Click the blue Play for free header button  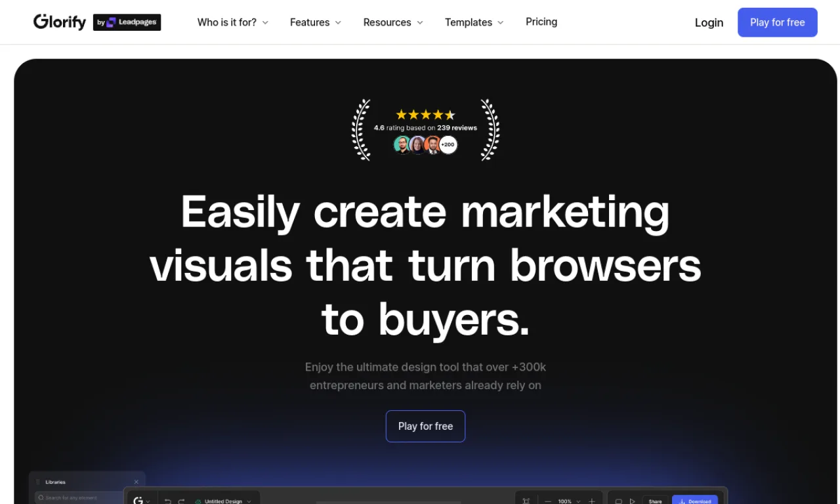tap(778, 22)
